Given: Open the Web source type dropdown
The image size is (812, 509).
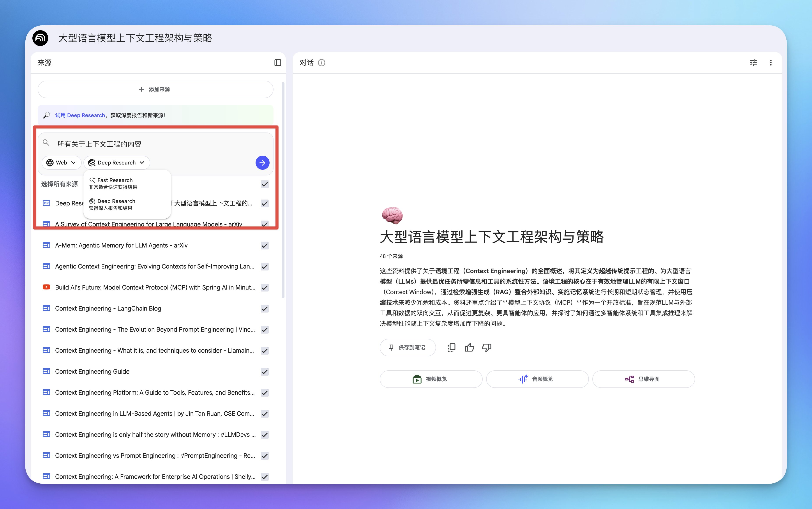Looking at the screenshot, I should click(61, 163).
